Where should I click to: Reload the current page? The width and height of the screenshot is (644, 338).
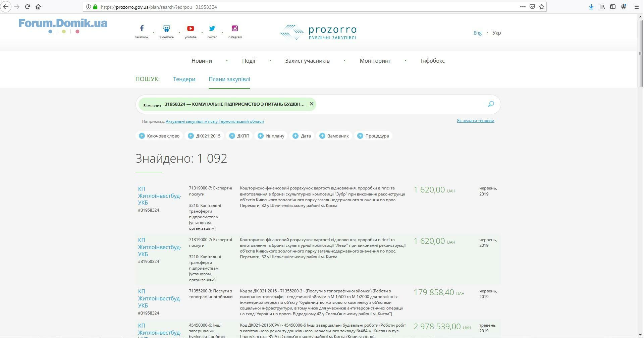pos(28,7)
